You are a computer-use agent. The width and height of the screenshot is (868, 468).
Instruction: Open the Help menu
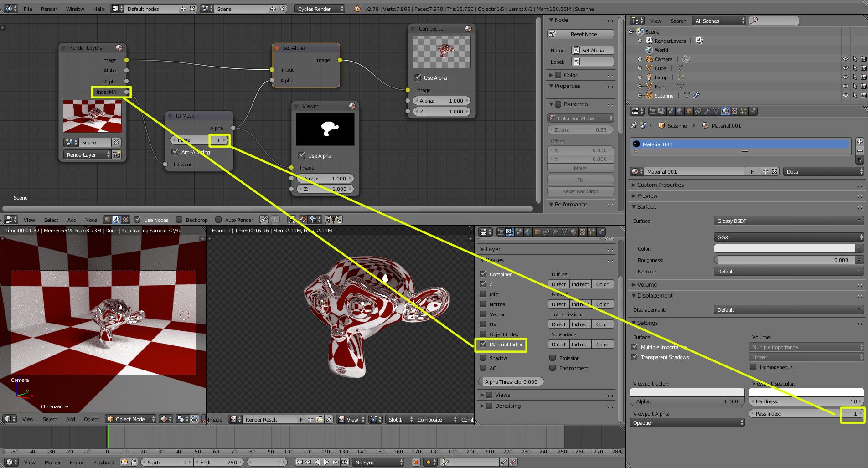coord(98,9)
